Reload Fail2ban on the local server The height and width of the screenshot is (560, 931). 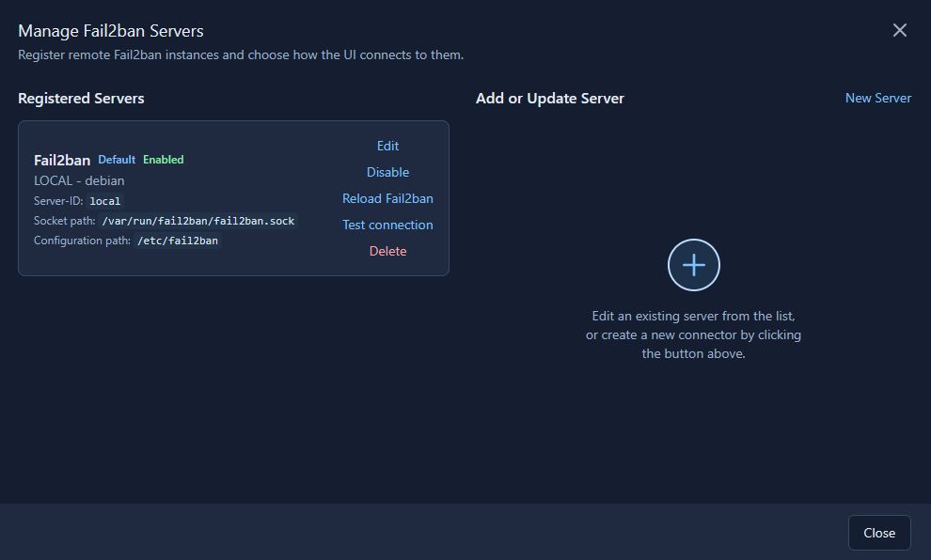[387, 198]
